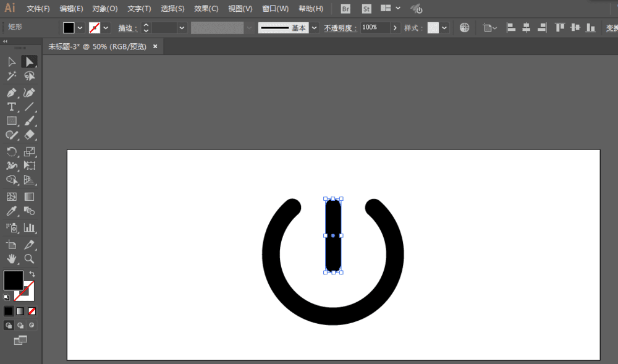Select the Hand tool

tap(11, 259)
